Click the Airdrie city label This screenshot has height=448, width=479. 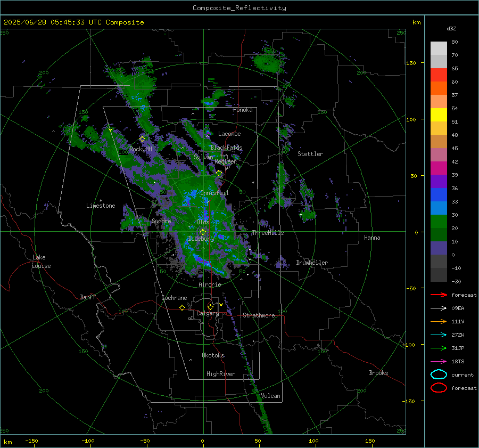point(210,284)
